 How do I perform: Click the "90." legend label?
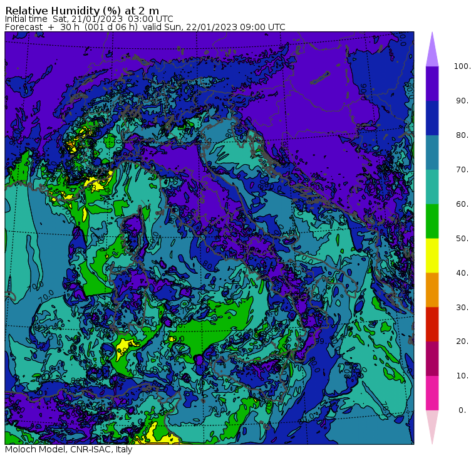coord(462,100)
